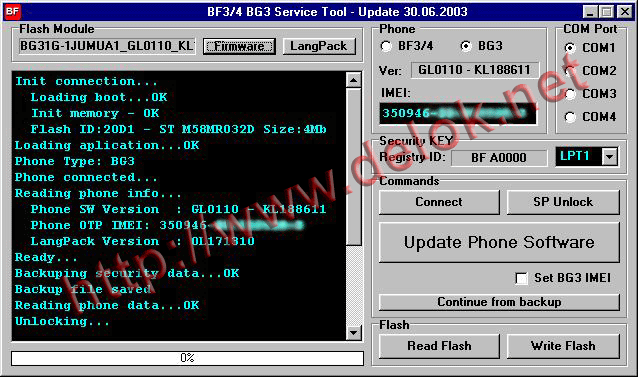
Task: Click the 'Loading boot...OK' log line
Action: 99,97
